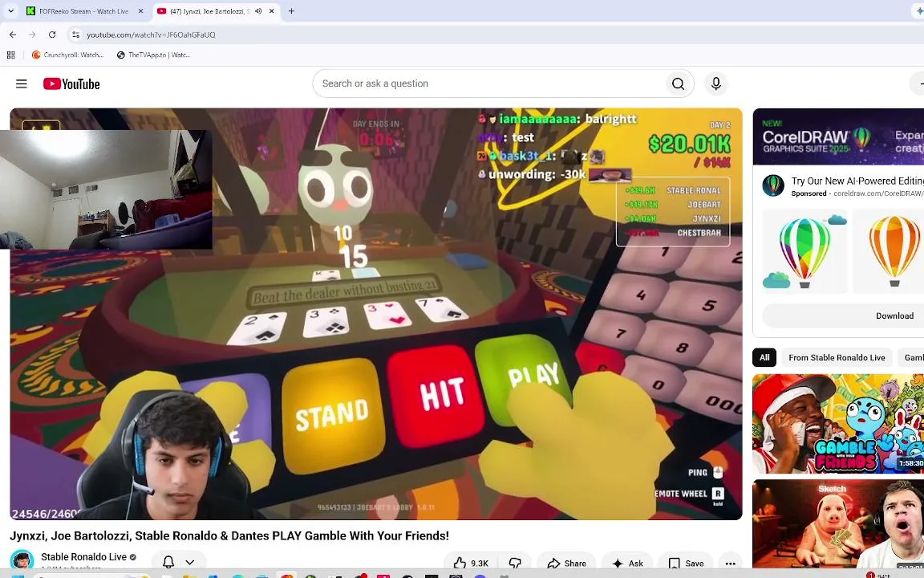The width and height of the screenshot is (924, 578).
Task: Open a new browser tab
Action: 291,11
